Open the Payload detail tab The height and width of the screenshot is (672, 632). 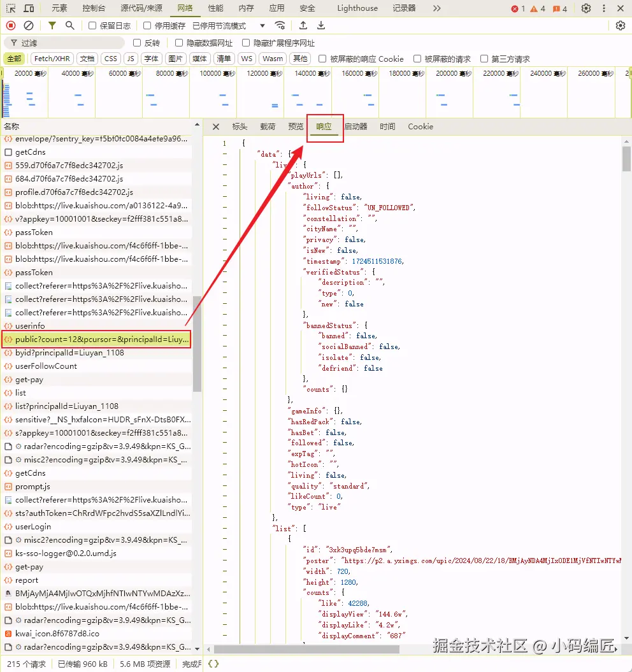point(268,126)
